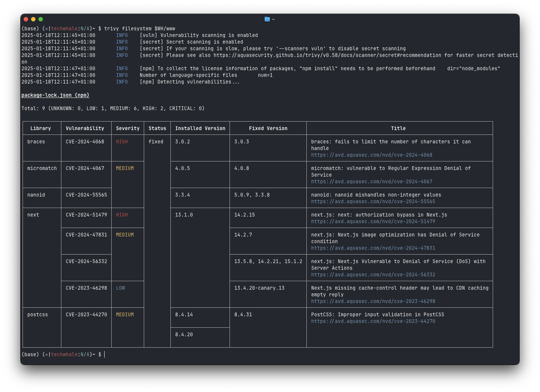540x392 pixels.
Task: Click the trivy filesystem $WH/www command
Action: [x=140, y=29]
